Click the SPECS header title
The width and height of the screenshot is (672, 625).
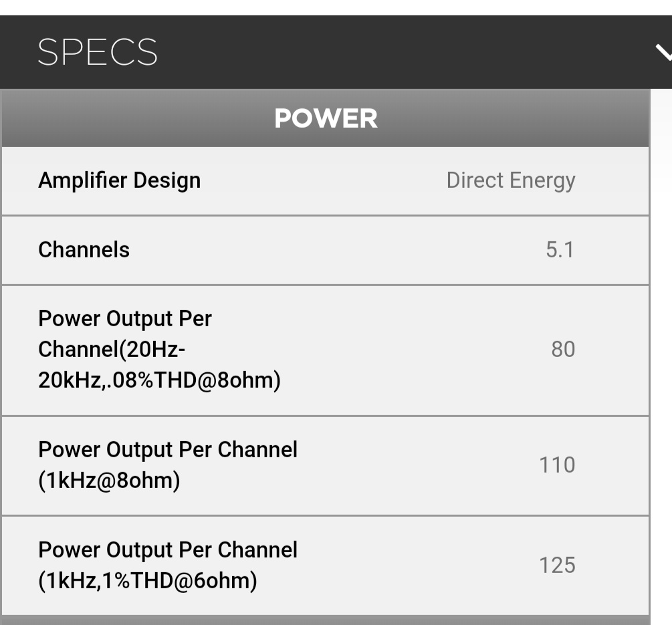point(98,52)
